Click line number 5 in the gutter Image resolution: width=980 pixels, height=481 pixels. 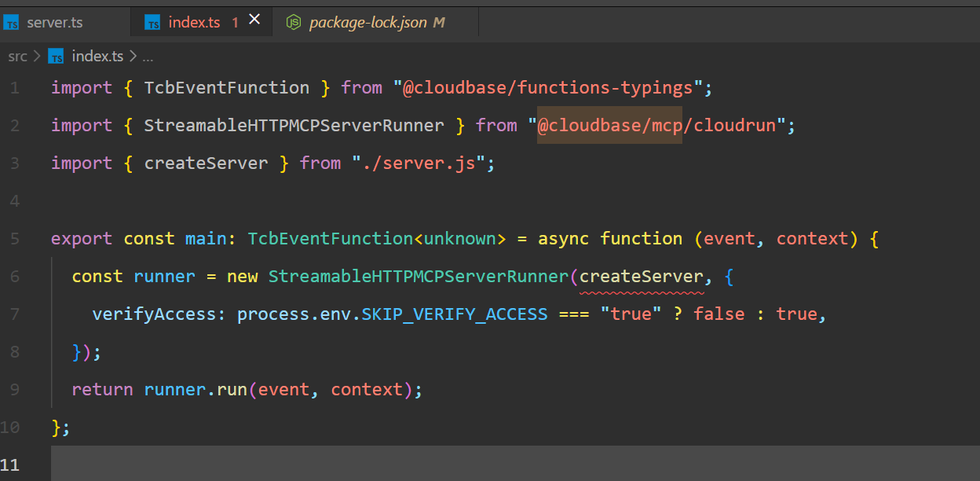16,239
